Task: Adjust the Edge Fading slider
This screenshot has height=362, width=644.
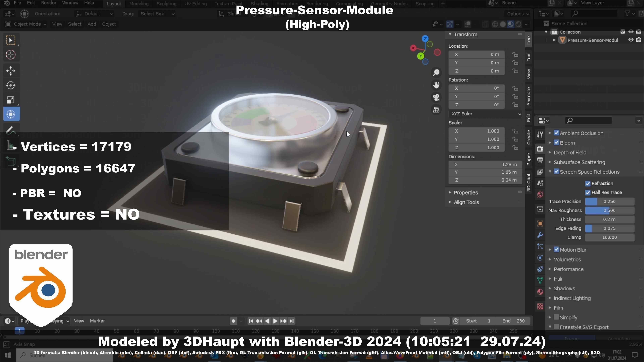Action: click(x=609, y=228)
